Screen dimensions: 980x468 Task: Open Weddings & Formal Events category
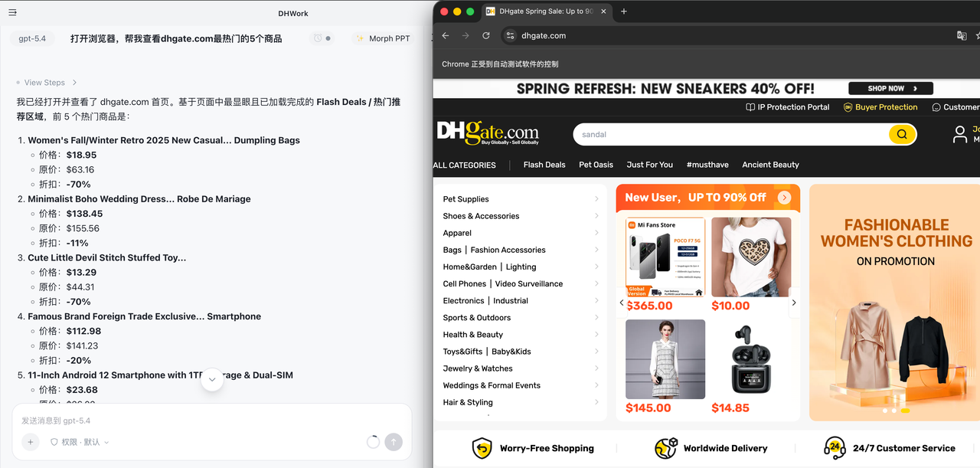[521, 385]
